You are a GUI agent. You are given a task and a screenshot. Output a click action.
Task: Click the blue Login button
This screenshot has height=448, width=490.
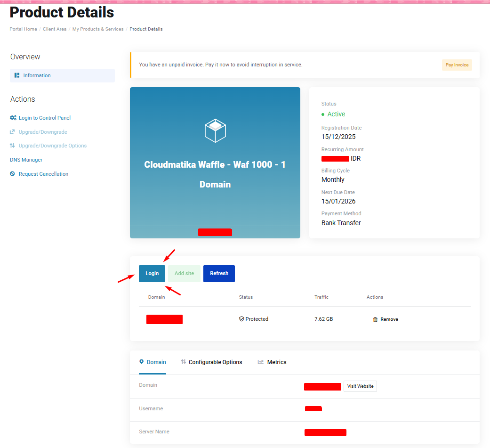point(152,273)
